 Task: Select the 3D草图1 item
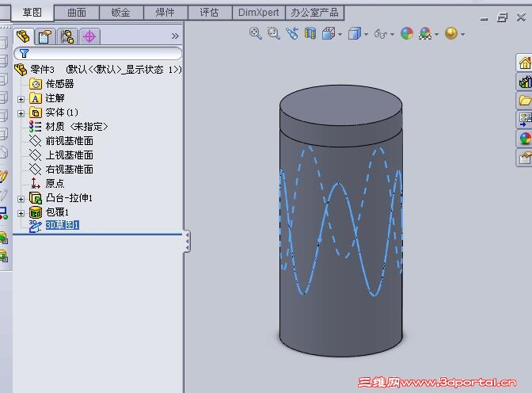tap(55, 226)
